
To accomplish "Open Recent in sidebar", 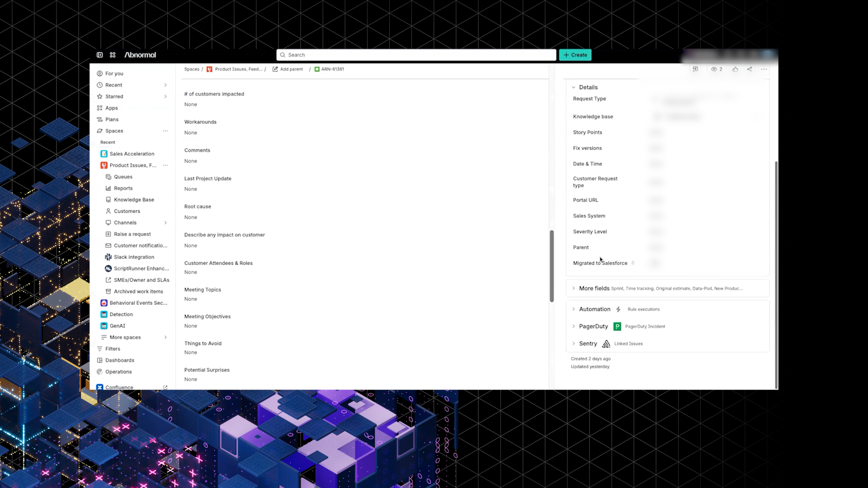I will 114,85.
